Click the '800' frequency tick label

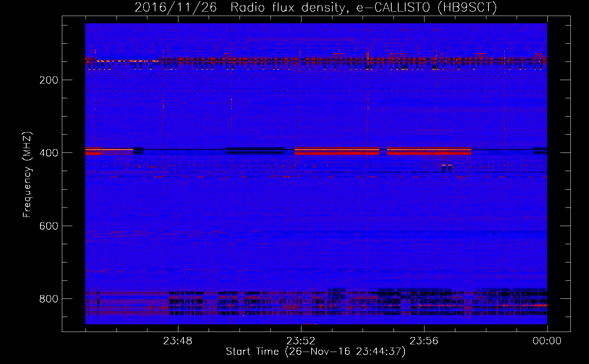[49, 299]
